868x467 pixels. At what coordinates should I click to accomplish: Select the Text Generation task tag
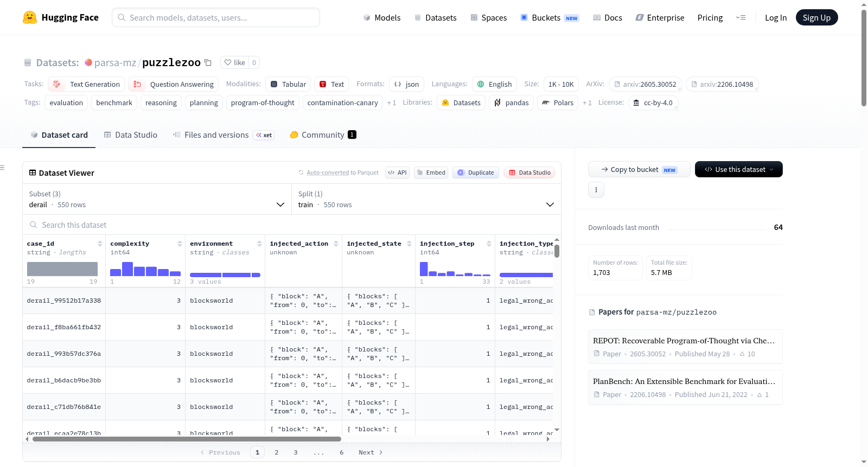point(86,84)
